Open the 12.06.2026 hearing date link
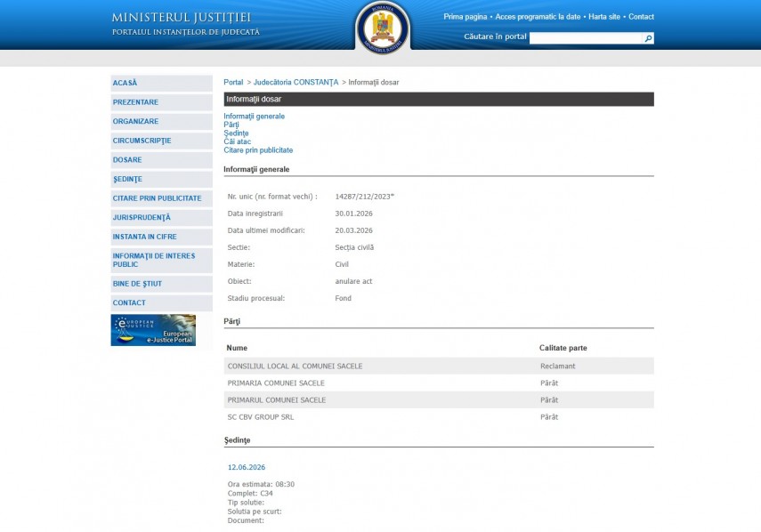Image resolution: width=761 pixels, height=532 pixels. (247, 467)
